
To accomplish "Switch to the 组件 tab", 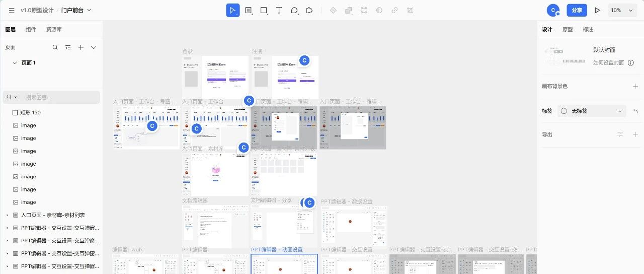I will [x=31, y=30].
